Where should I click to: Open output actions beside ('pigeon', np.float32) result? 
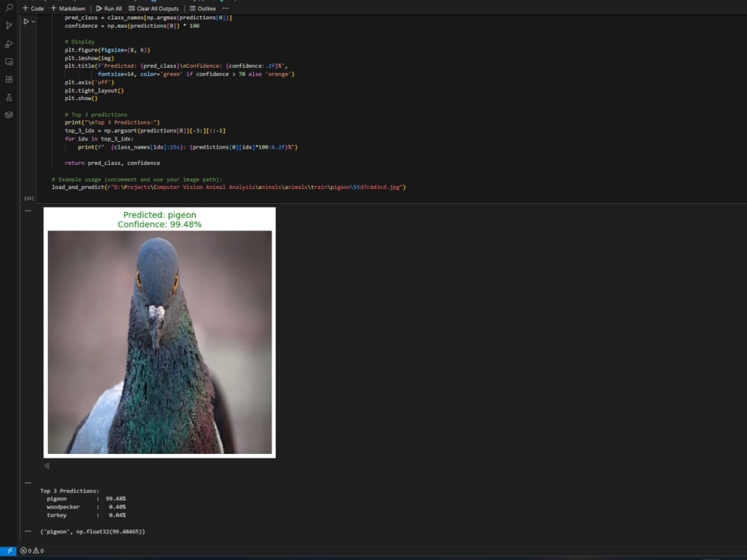pos(28,532)
